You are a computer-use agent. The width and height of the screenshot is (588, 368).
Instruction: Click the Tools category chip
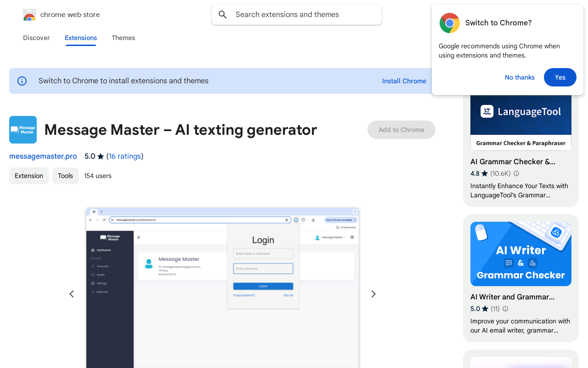pos(65,176)
